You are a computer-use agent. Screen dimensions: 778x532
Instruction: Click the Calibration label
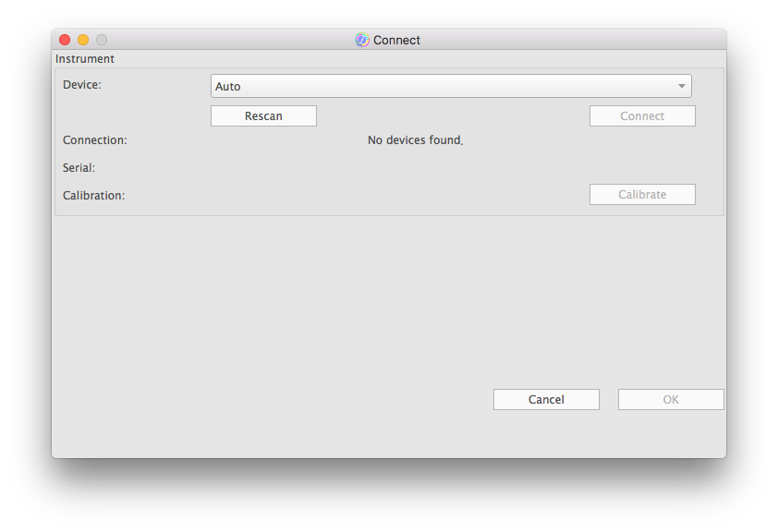pos(93,196)
